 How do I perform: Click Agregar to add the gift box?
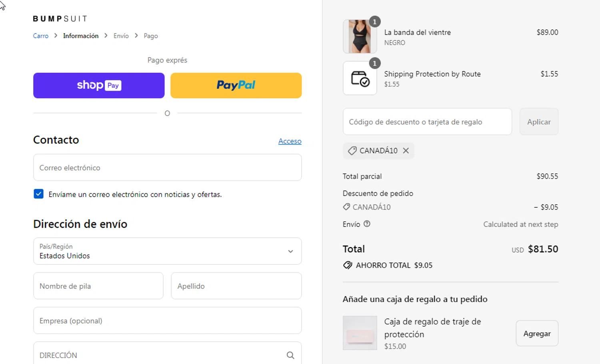pos(537,333)
